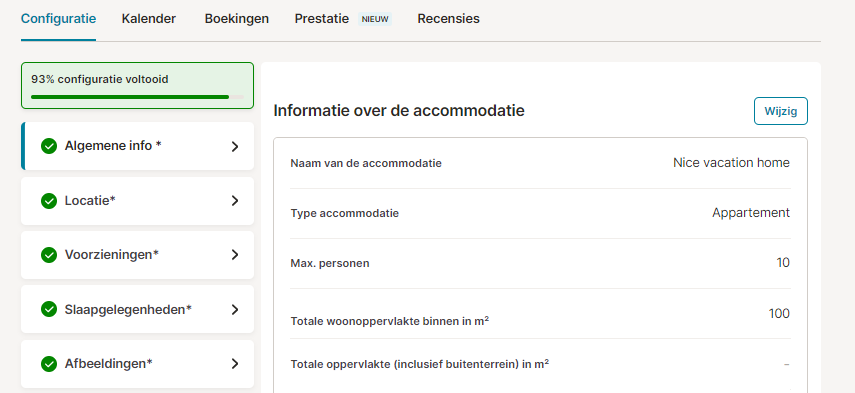
Task: Click the 'Totale woonoppervlakte binnen in m²' label
Action: (389, 321)
